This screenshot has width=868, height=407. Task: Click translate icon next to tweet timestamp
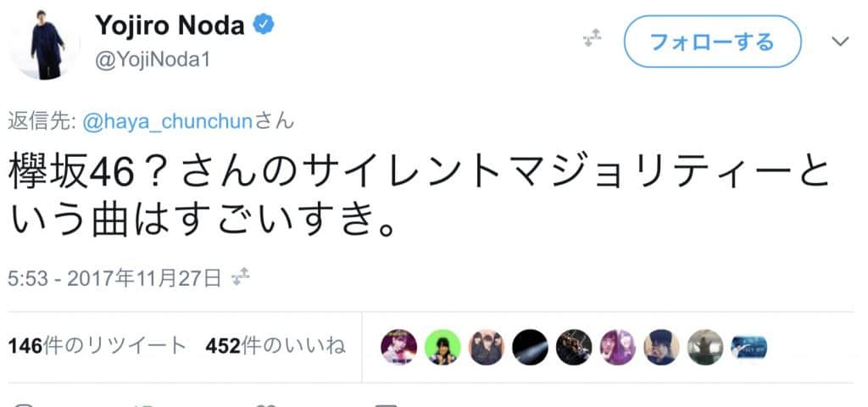point(239,277)
